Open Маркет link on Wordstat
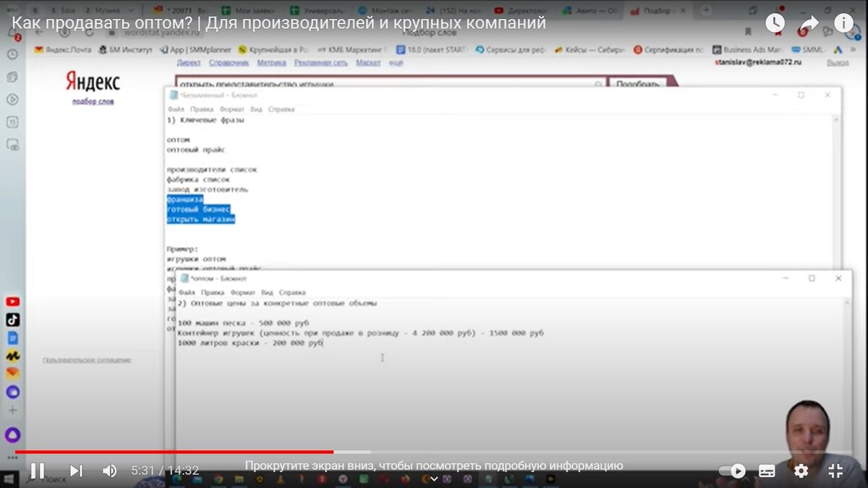 coord(368,63)
